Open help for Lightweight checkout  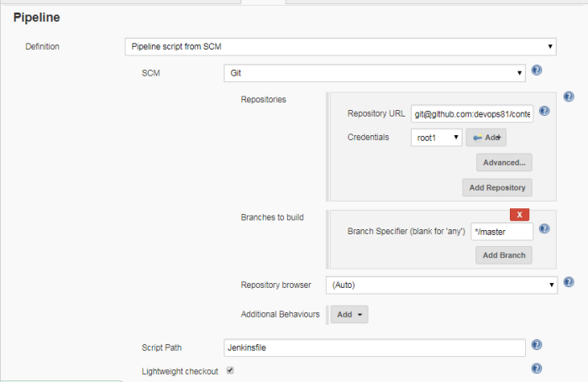pyautogui.click(x=537, y=369)
